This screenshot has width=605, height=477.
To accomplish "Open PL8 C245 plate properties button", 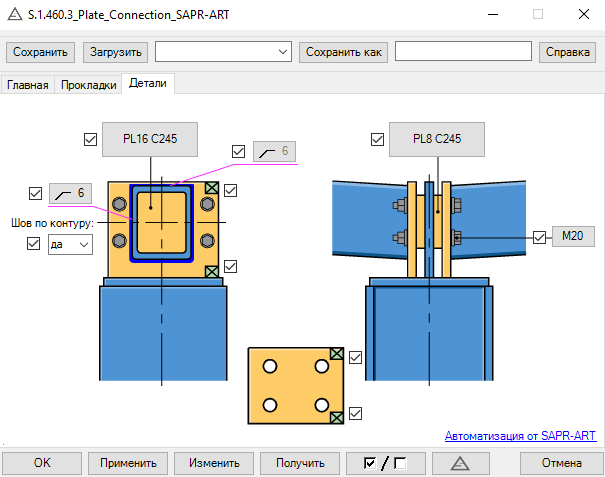I will [437, 139].
